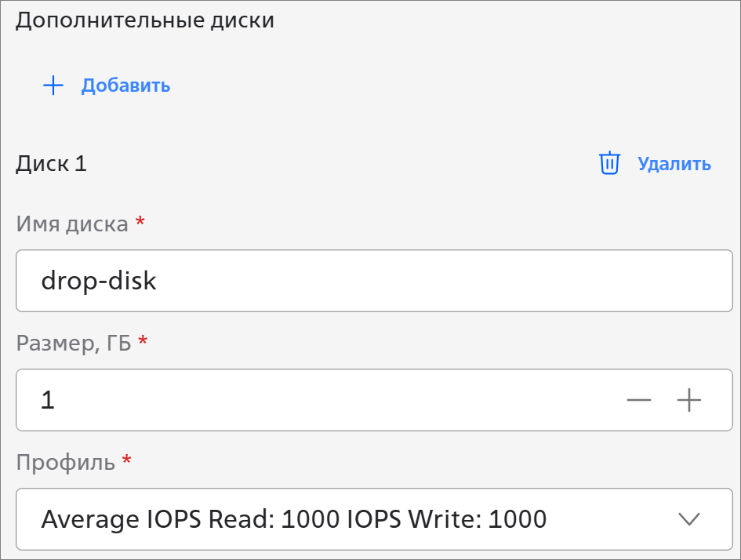Click the Дополнительные диски section title
Viewport: 741px width, 560px height.
[145, 20]
